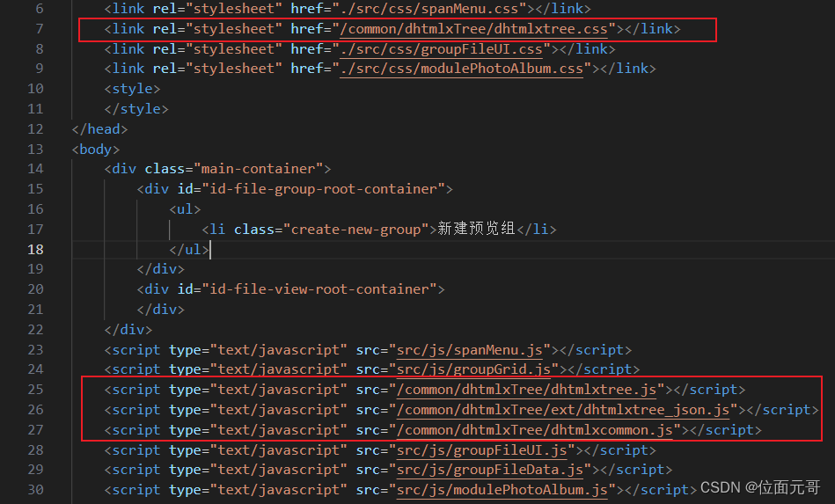Follow the /common/dhtmlxTree/dhtmlxtree.js script link
835x504 pixels.
click(526, 390)
